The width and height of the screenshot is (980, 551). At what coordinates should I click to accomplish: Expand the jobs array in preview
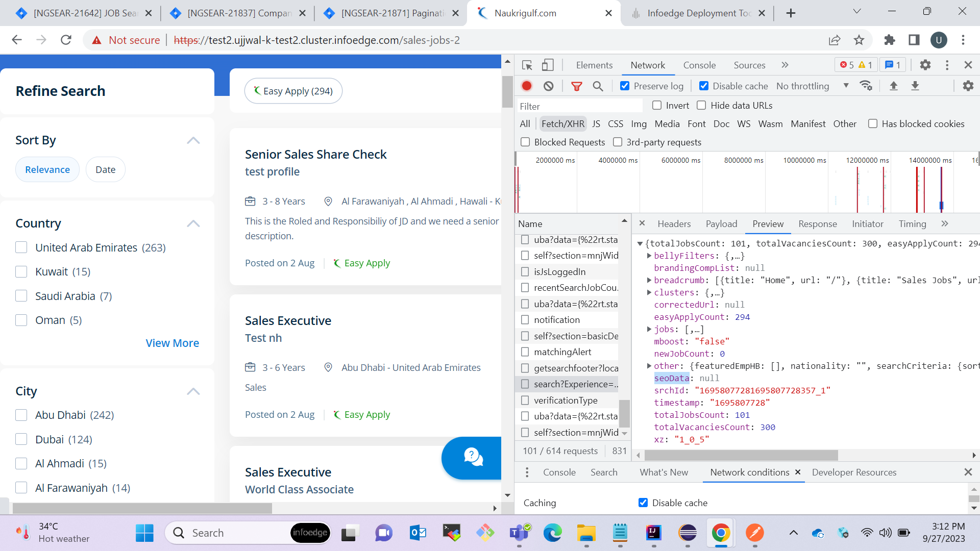pyautogui.click(x=649, y=329)
